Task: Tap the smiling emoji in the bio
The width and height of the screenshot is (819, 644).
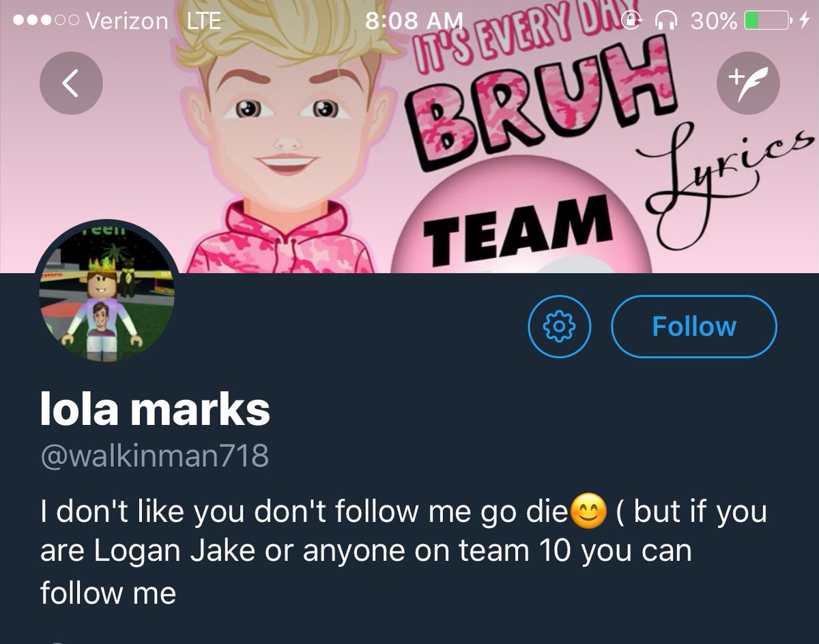Action: click(588, 512)
